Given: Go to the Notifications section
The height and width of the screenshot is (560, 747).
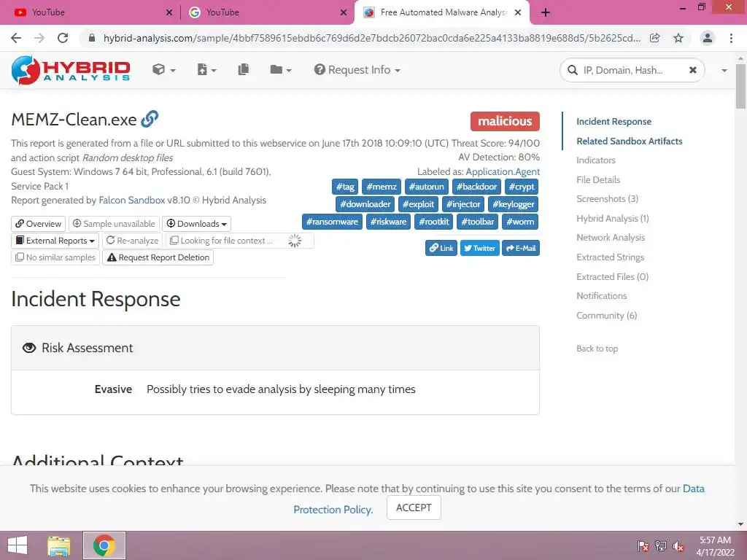Looking at the screenshot, I should [x=601, y=296].
